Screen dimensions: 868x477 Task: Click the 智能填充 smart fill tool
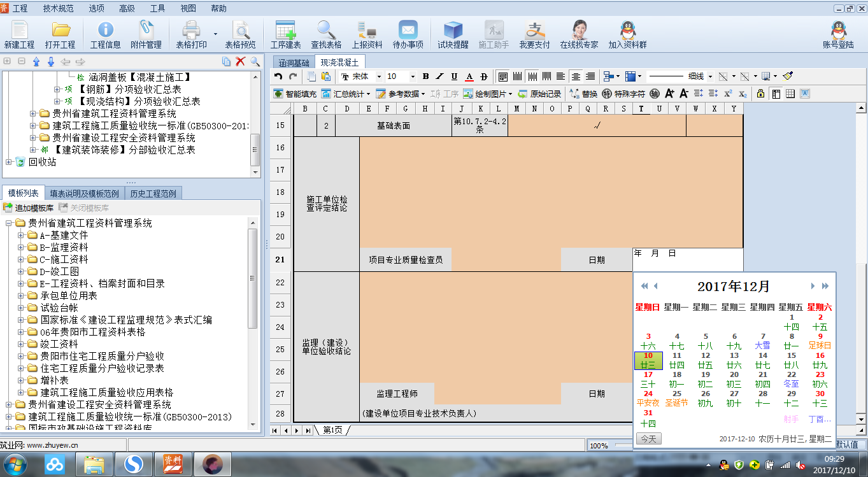[295, 94]
